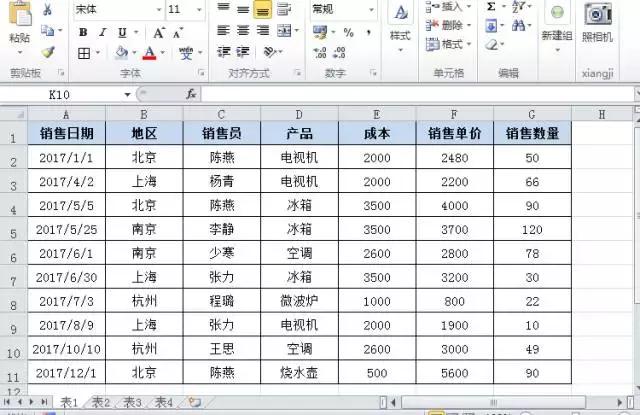The width and height of the screenshot is (640, 415).
Task: Open text orientation icon
Action: coord(270,52)
